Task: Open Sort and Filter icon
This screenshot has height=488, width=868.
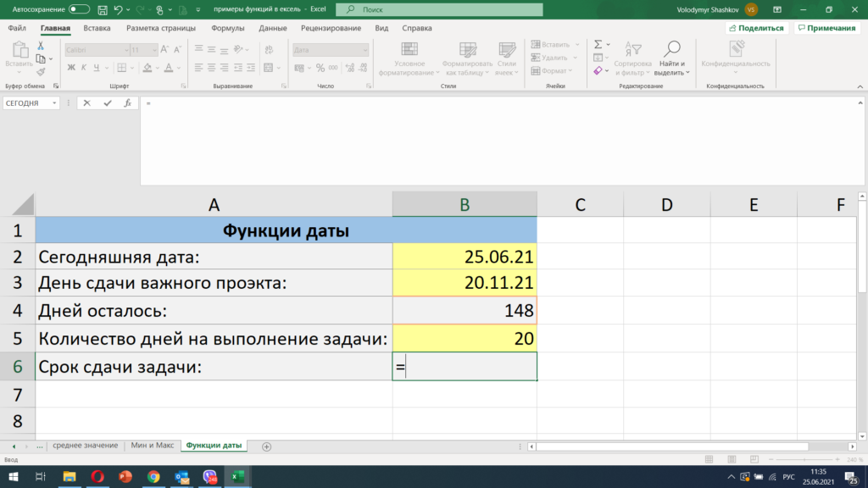Action: [632, 48]
